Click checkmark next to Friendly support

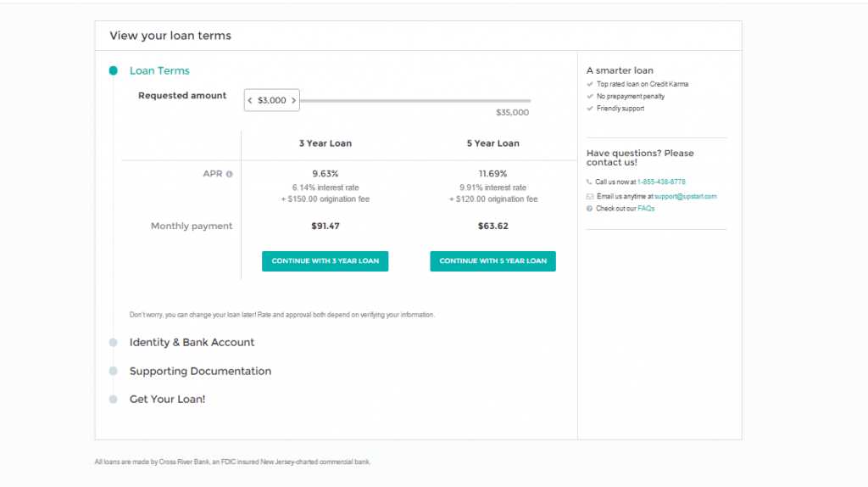pos(590,109)
